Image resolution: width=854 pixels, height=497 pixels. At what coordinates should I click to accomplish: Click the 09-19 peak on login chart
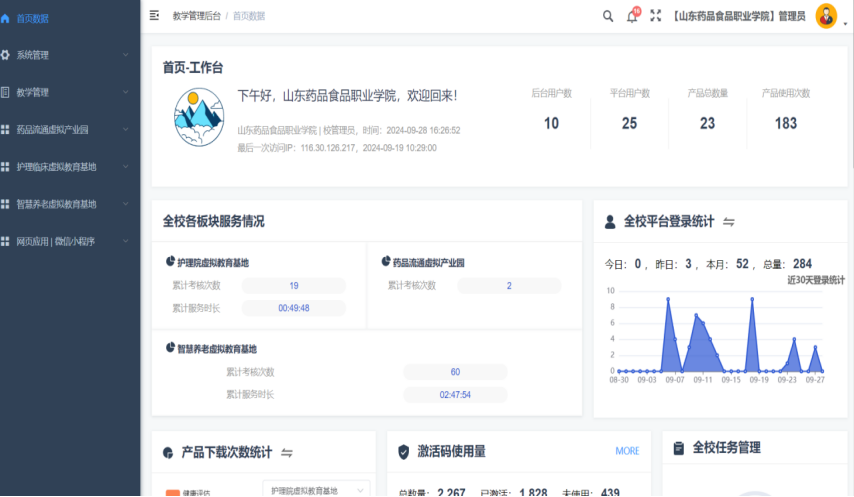click(751, 299)
